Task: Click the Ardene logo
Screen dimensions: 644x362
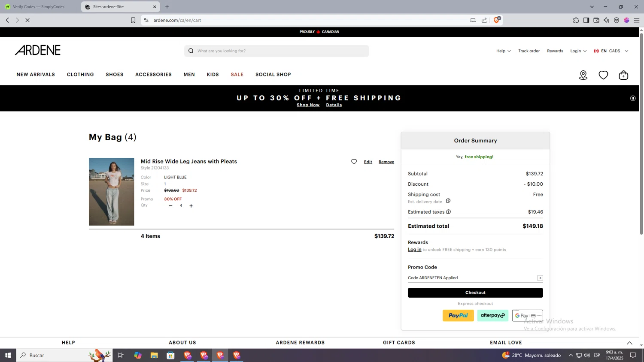Action: pyautogui.click(x=38, y=50)
